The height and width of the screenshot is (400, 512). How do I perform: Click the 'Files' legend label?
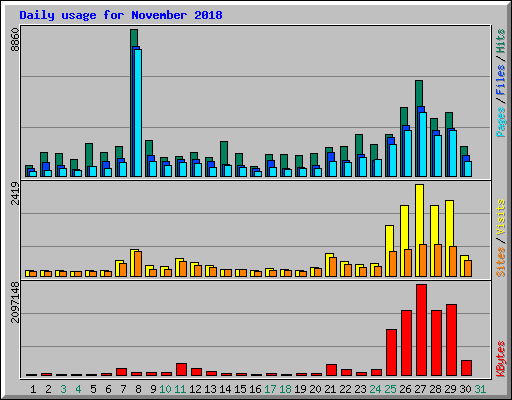click(501, 80)
